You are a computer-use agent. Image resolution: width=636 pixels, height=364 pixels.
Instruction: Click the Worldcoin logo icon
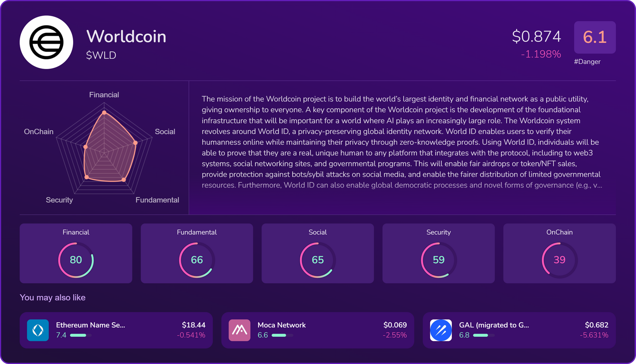coord(46,42)
